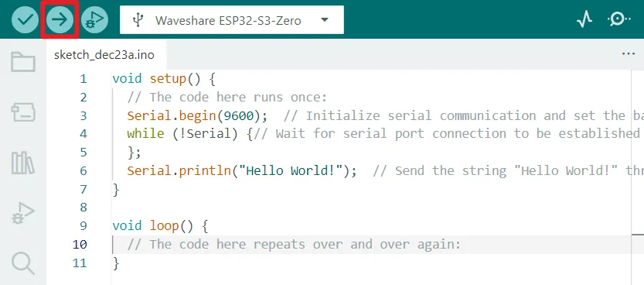Screen dimensions: 644x285
Task: Open the Sketchbook folder panel
Action: pos(23,62)
